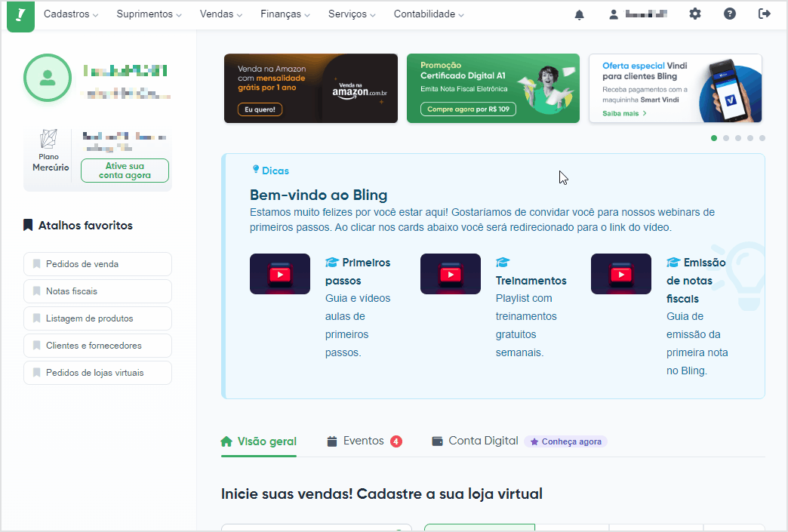
Task: Switch to the Eventos tab
Action: (365, 441)
